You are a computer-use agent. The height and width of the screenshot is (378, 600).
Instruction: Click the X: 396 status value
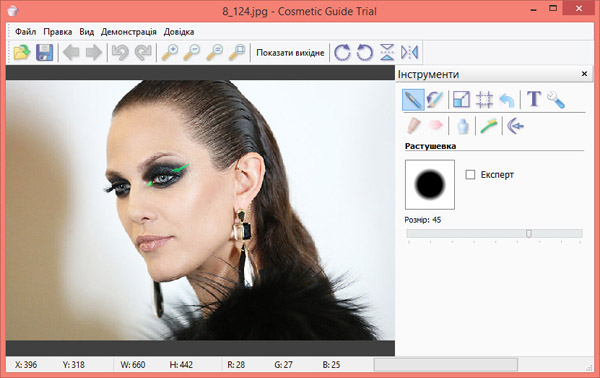tap(26, 365)
